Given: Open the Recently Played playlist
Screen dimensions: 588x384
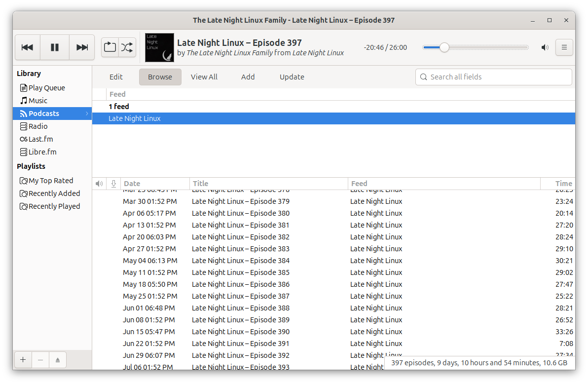Looking at the screenshot, I should [52, 206].
